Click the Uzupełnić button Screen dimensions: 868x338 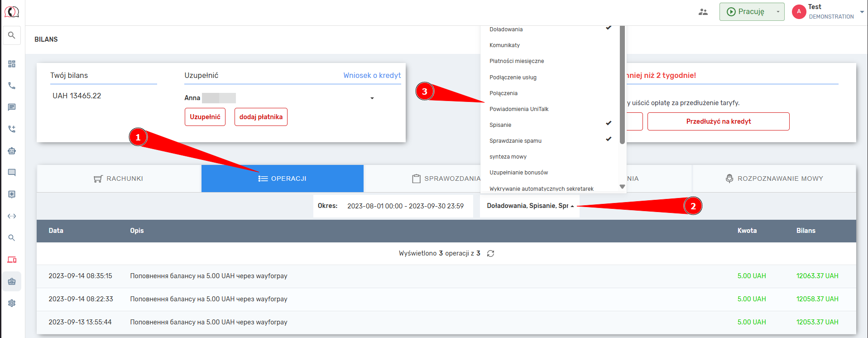(205, 117)
